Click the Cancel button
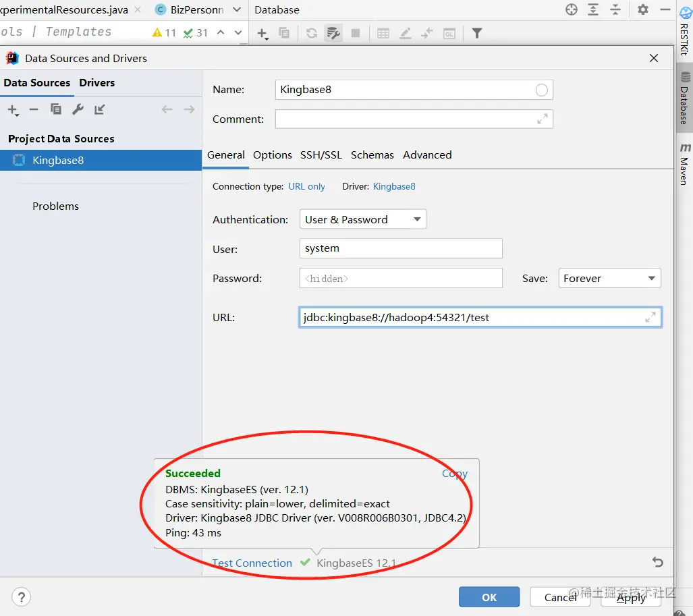693x616 pixels. tap(560, 597)
